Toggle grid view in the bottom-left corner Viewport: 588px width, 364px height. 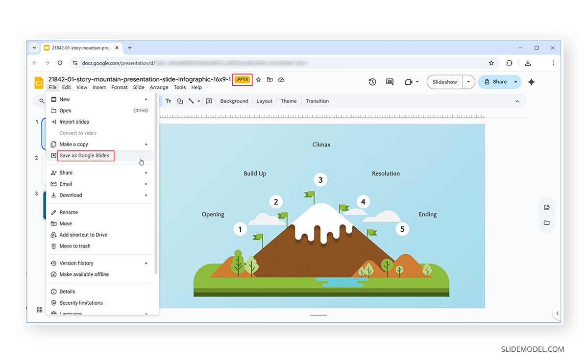40,310
